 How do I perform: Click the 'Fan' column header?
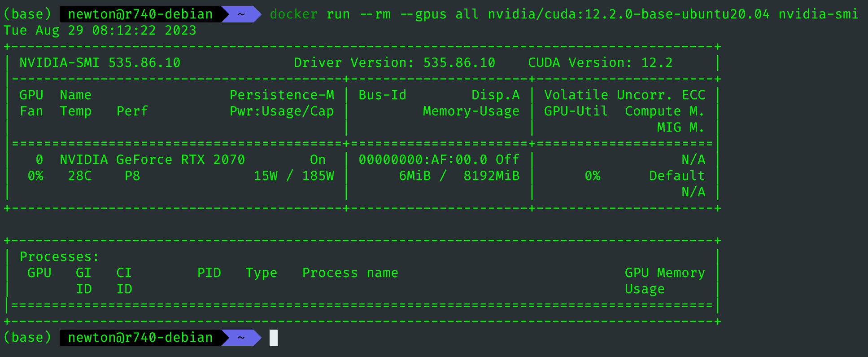(x=31, y=111)
